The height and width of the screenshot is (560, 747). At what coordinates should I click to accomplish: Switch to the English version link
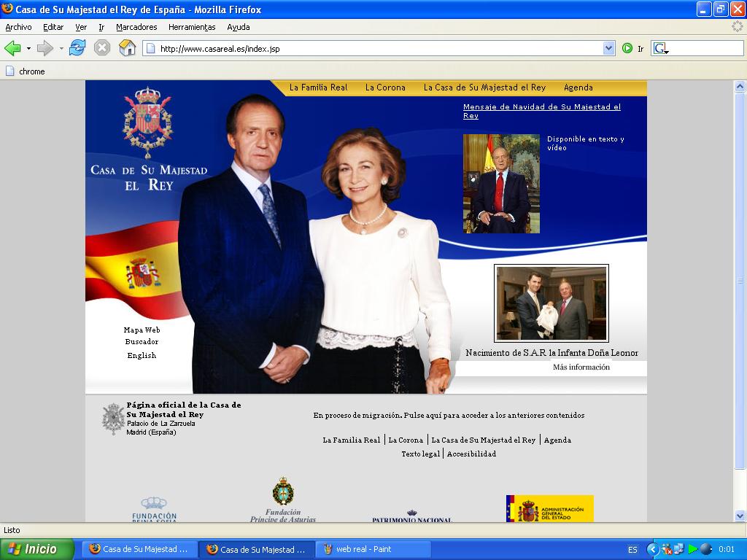(142, 355)
